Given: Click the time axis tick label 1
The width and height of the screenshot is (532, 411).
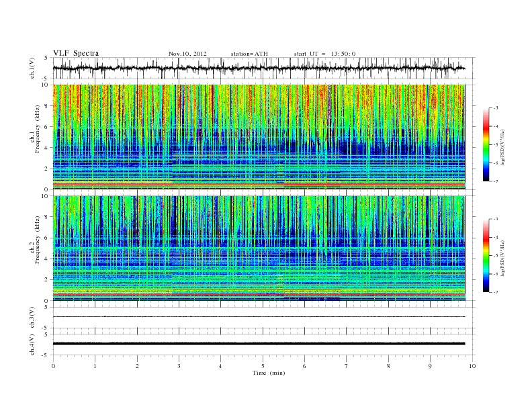Looking at the screenshot, I should [95, 366].
